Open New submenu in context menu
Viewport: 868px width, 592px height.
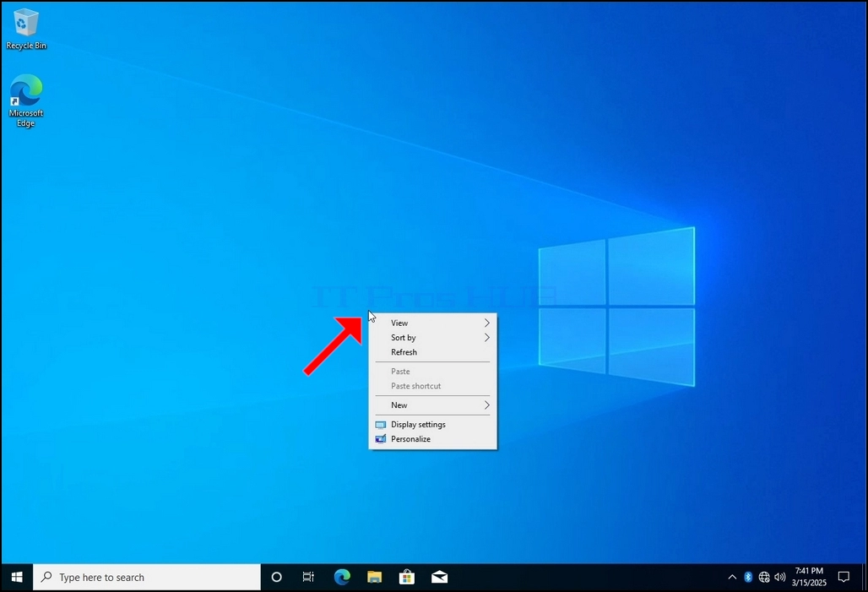(x=432, y=405)
